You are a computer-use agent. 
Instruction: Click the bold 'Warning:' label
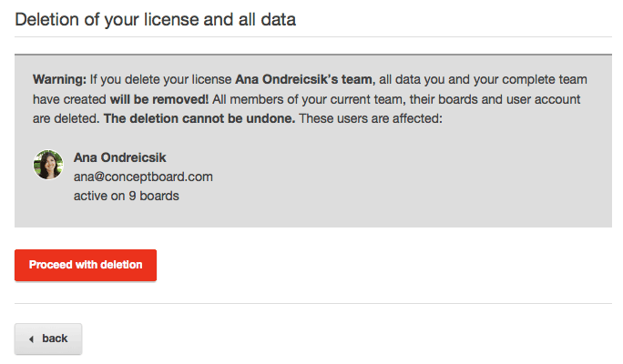(x=59, y=79)
